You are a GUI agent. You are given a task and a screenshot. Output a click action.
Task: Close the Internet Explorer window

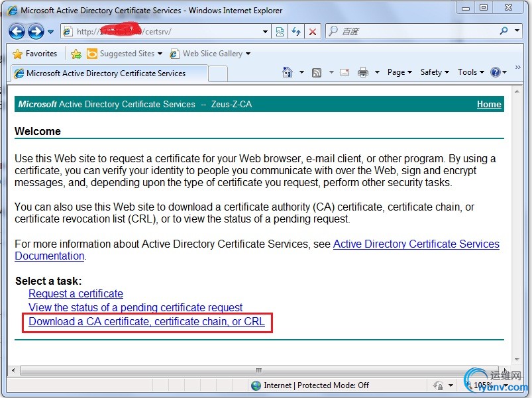click(508, 7)
